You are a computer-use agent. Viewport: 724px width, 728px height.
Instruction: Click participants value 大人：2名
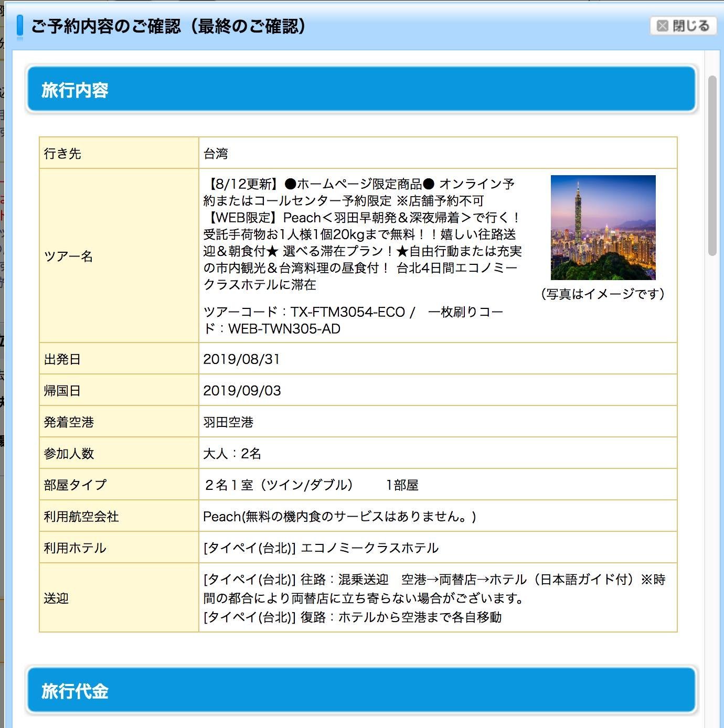(232, 453)
